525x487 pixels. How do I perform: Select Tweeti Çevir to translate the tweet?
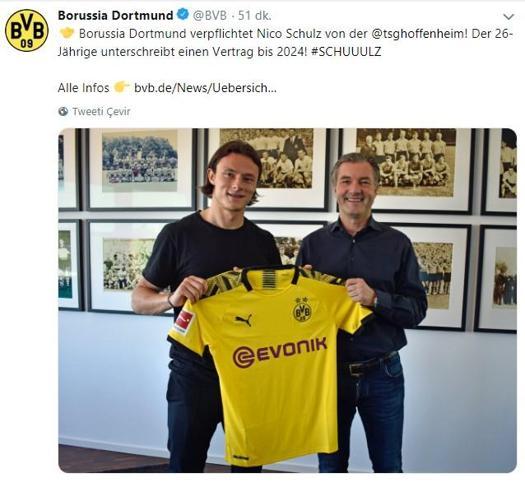(x=101, y=111)
